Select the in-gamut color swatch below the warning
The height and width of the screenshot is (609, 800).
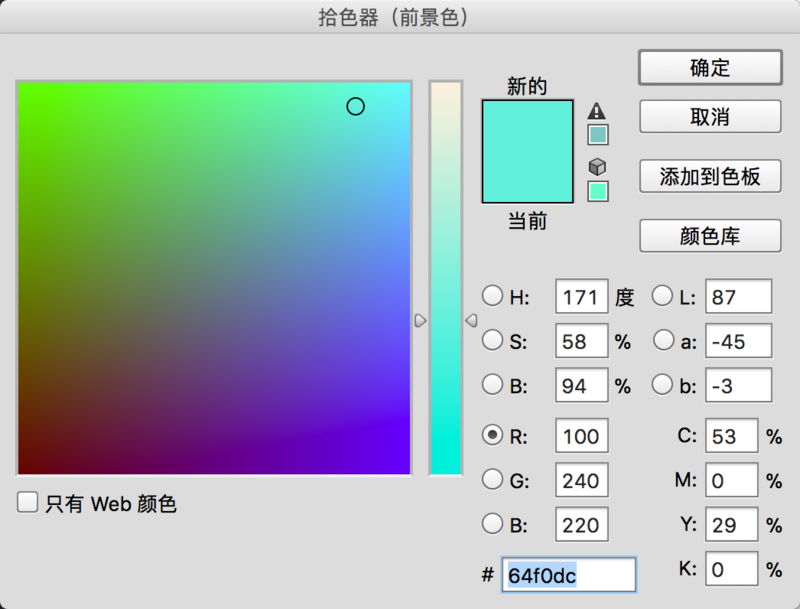coord(597,135)
